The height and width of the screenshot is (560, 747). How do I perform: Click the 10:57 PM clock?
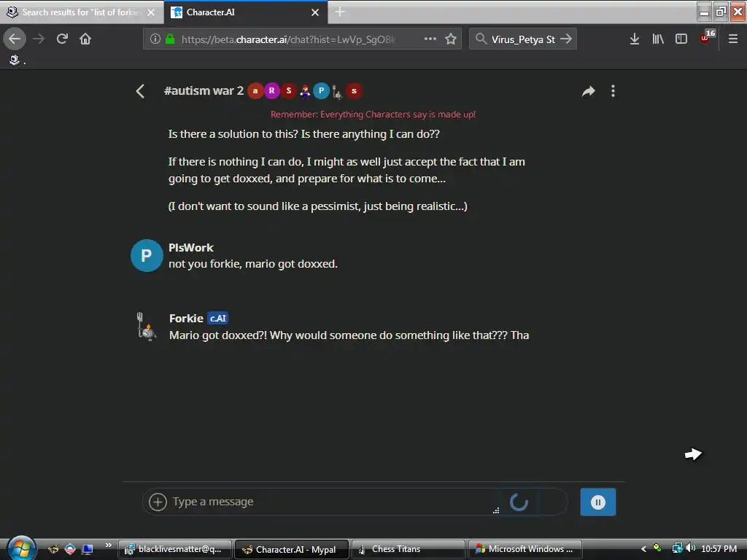pyautogui.click(x=719, y=549)
